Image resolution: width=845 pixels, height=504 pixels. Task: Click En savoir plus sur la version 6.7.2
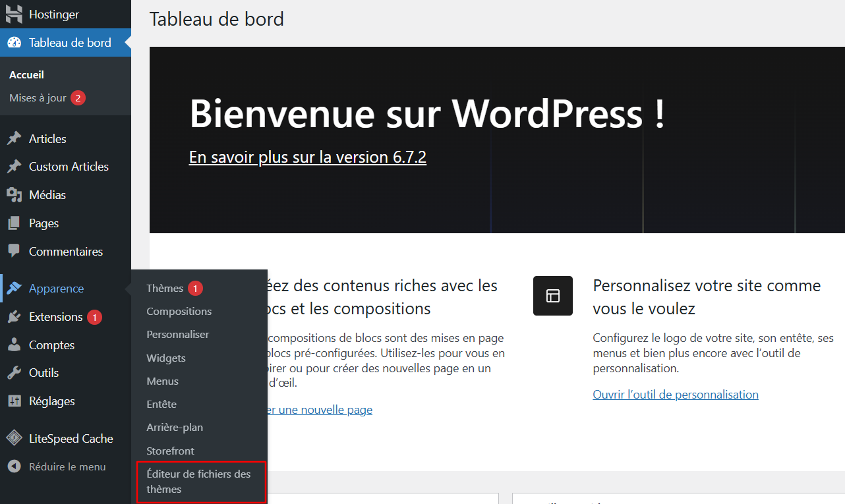[x=307, y=157]
